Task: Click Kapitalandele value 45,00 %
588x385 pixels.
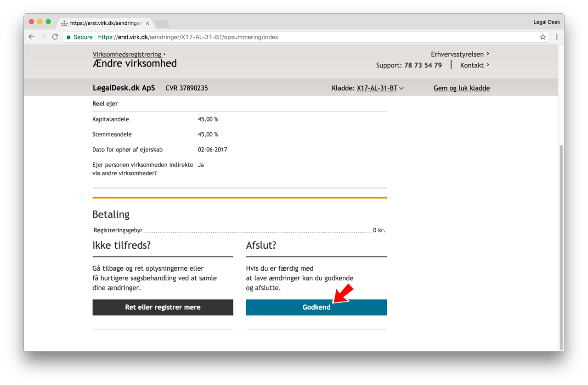Action: (x=208, y=119)
